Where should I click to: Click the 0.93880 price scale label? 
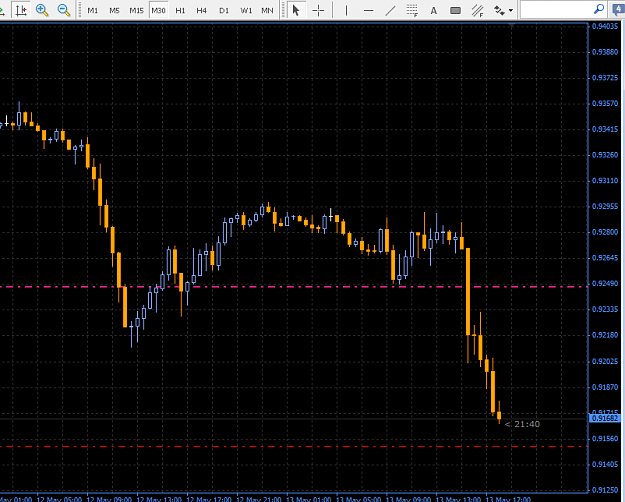(605, 52)
